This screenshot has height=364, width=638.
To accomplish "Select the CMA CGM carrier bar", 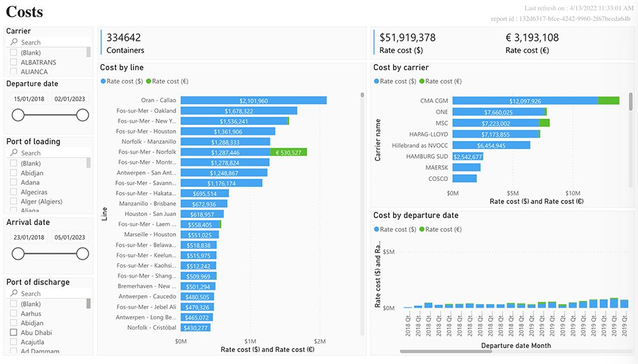I will [x=536, y=101].
